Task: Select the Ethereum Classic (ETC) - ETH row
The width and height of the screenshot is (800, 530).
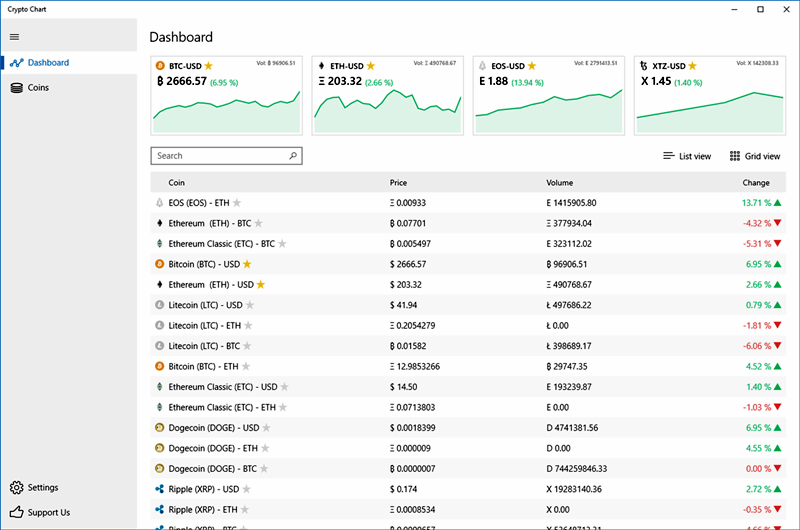Action: (x=468, y=407)
